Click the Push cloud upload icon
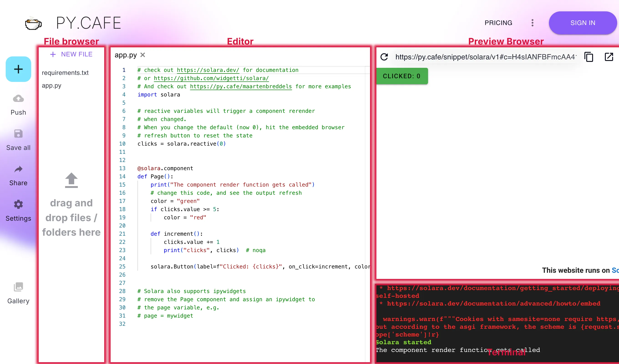 click(x=18, y=99)
